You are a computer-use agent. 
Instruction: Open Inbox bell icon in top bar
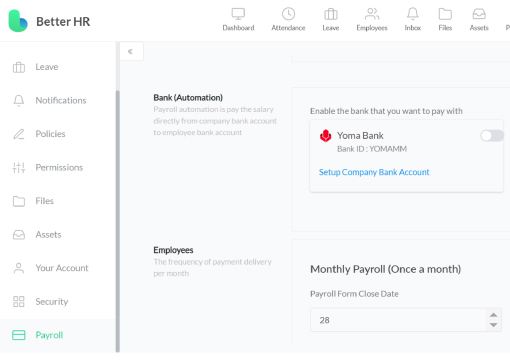412,14
